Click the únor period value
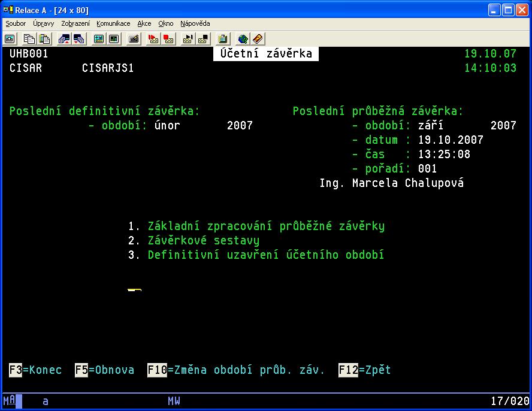 tap(167, 126)
